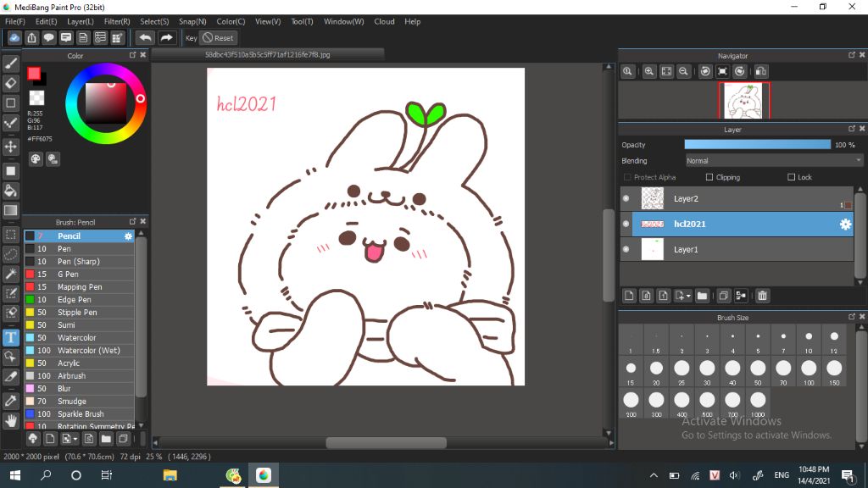The height and width of the screenshot is (488, 868).
Task: Hide the hcl2021 layer visibility
Action: [x=626, y=224]
